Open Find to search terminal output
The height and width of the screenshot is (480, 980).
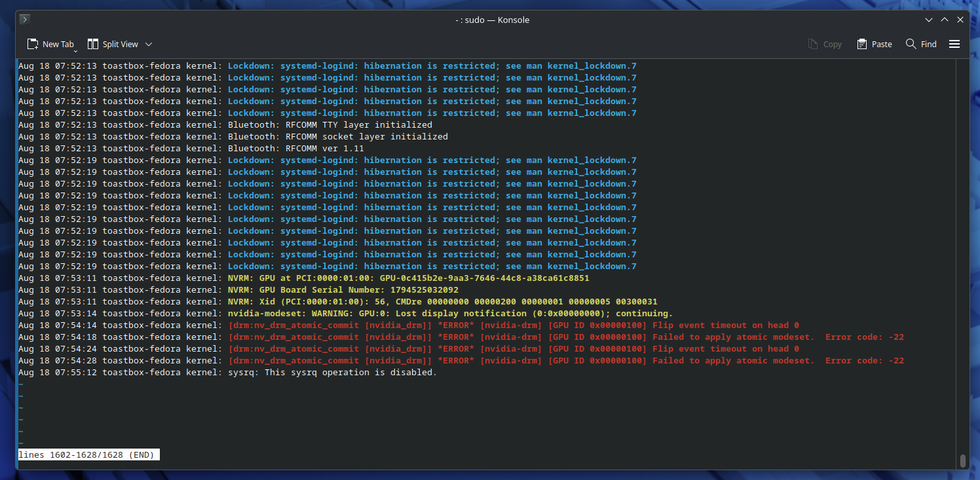tap(921, 45)
